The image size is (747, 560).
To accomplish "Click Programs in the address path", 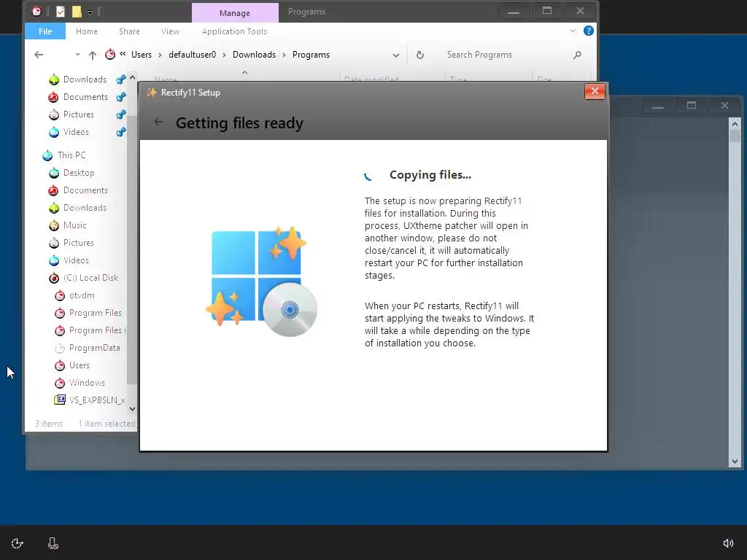I will coord(311,55).
